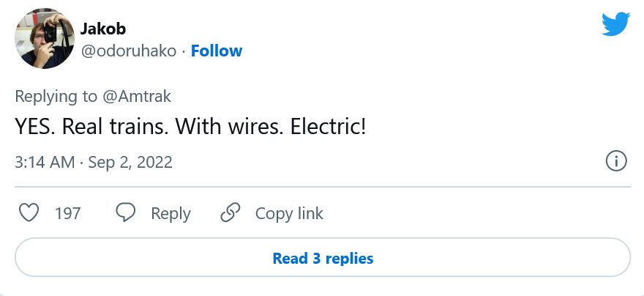Follow the user via Follow link
The height and width of the screenshot is (296, 644).
point(217,51)
